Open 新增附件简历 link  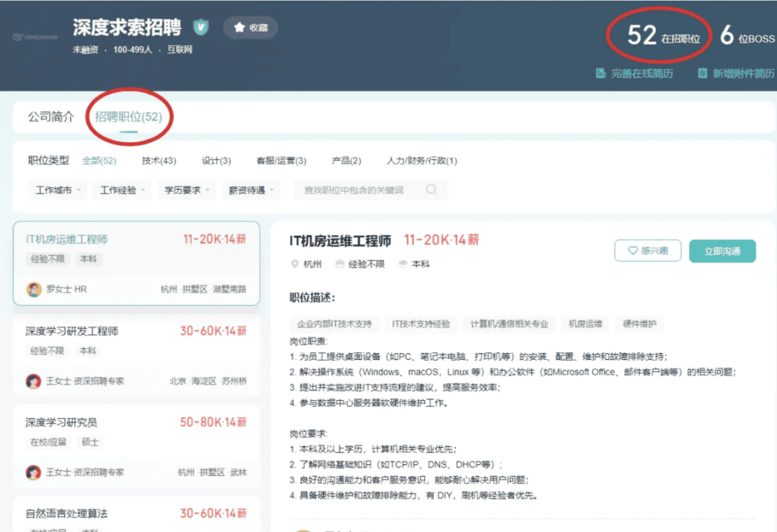tap(743, 73)
